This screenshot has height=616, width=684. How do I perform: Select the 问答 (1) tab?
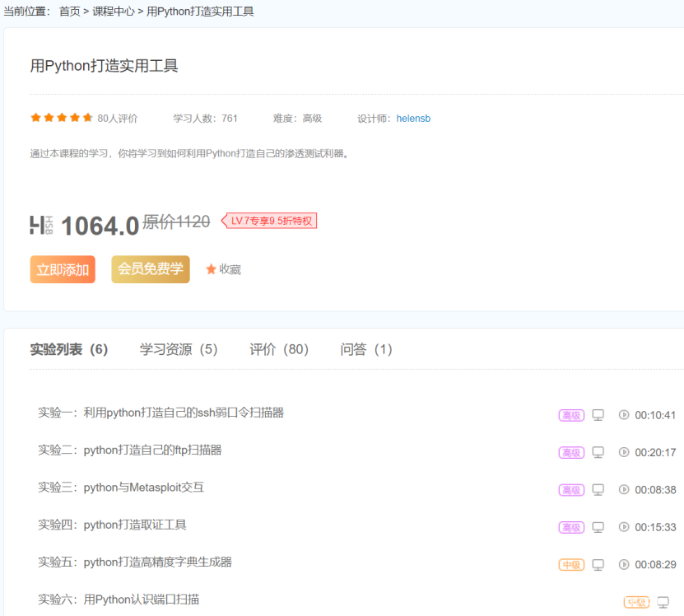tap(366, 349)
